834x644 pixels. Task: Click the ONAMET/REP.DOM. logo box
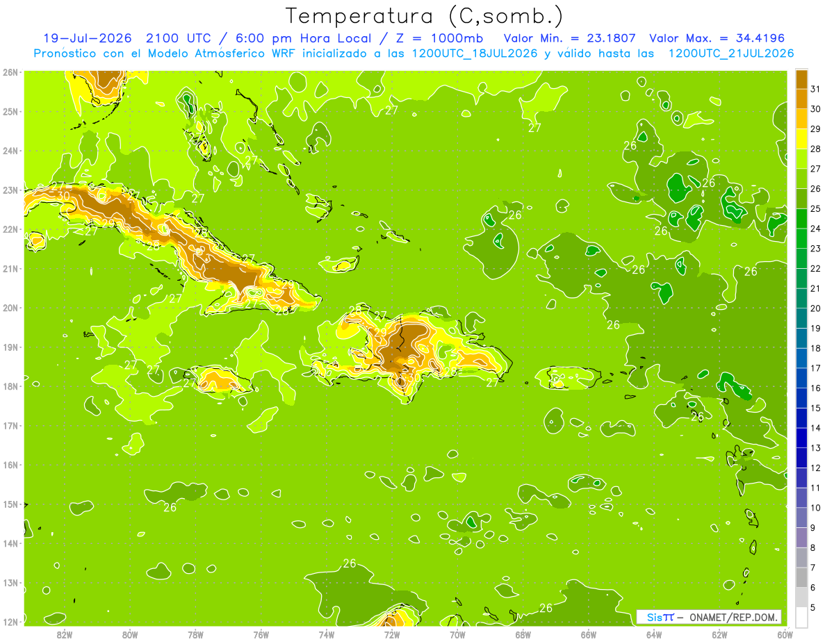[x=709, y=617]
